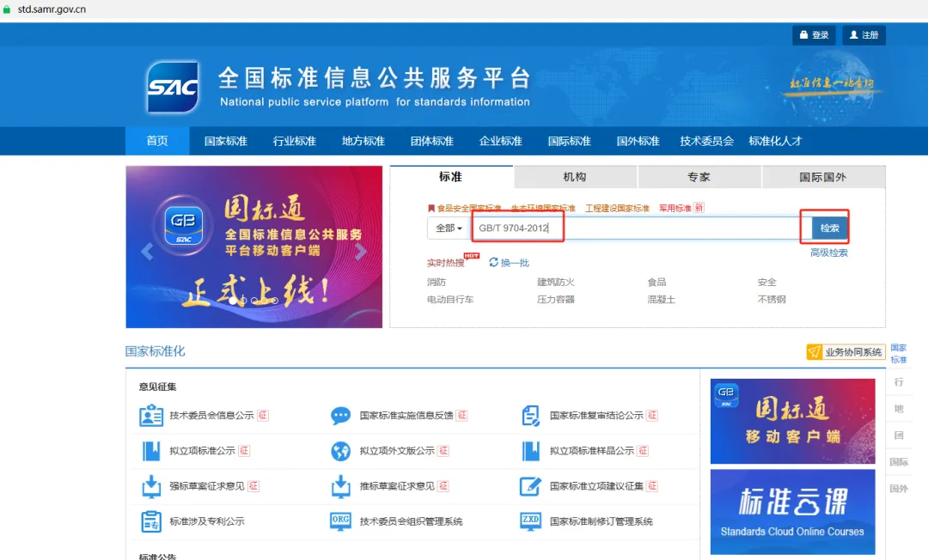Open the 高级检索 advanced search link
This screenshot has width=928, height=560.
(829, 253)
